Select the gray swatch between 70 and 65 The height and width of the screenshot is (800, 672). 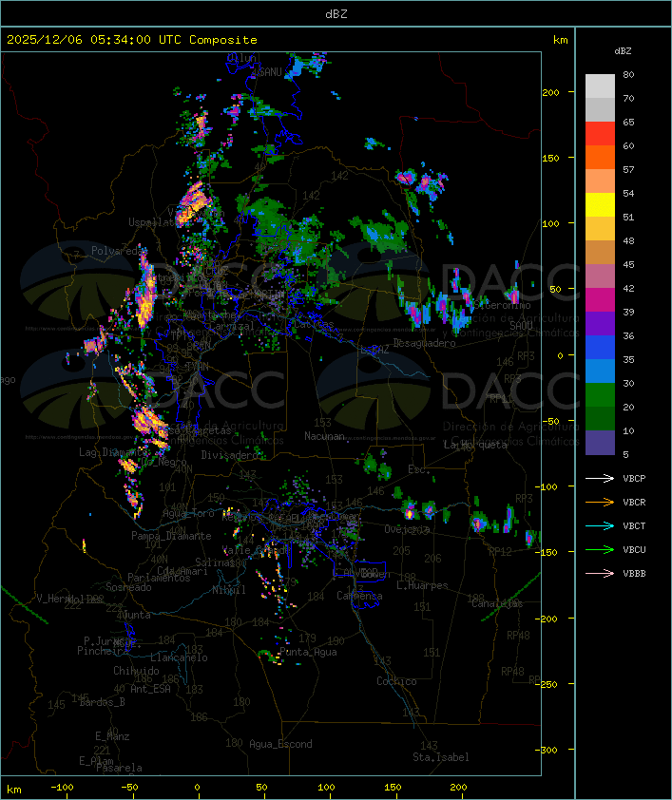point(600,109)
